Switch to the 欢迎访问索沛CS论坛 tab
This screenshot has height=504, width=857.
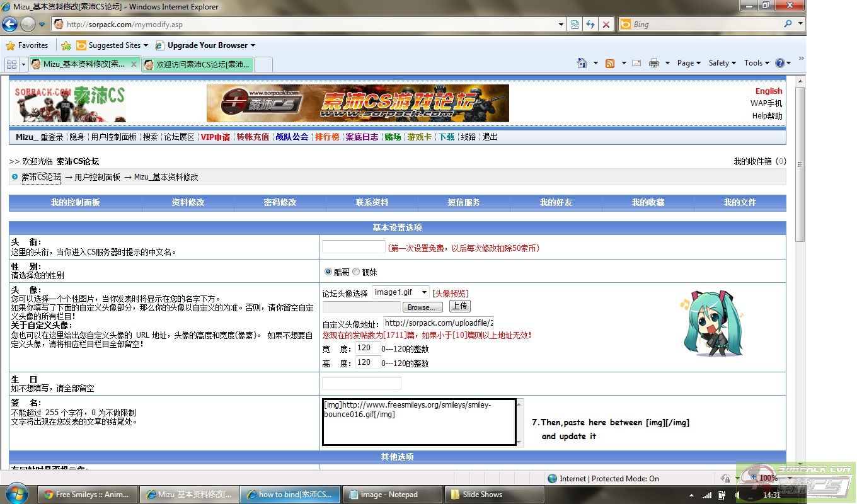198,64
